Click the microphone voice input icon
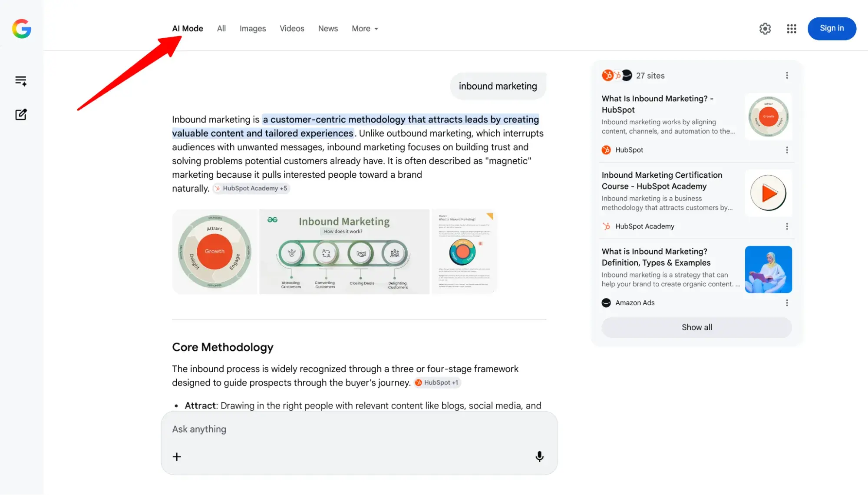 click(x=539, y=456)
